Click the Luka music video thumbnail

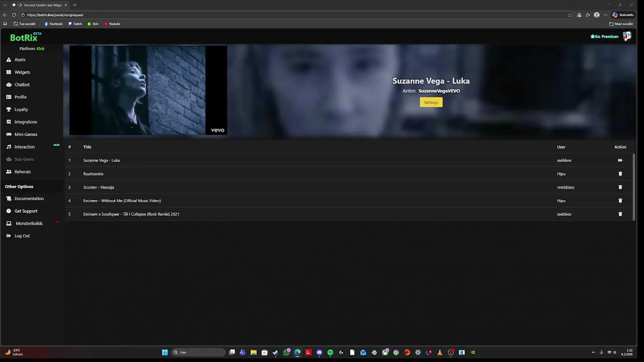pos(148,90)
